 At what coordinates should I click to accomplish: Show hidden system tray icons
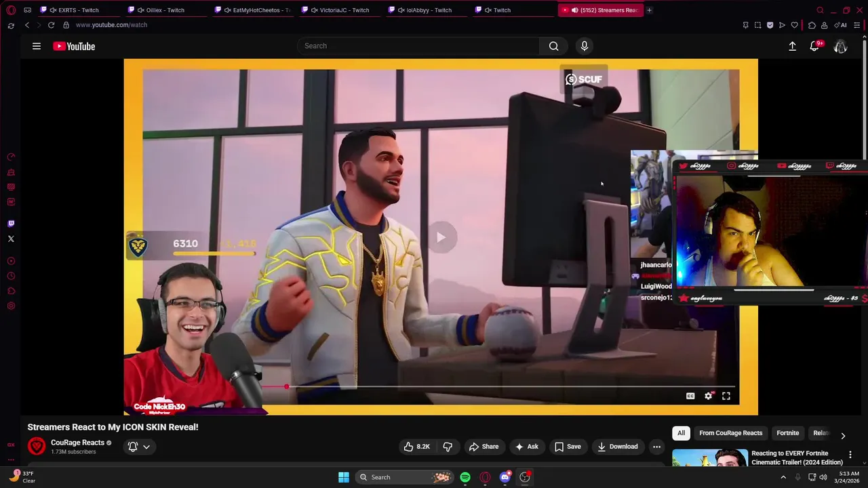pos(783,477)
